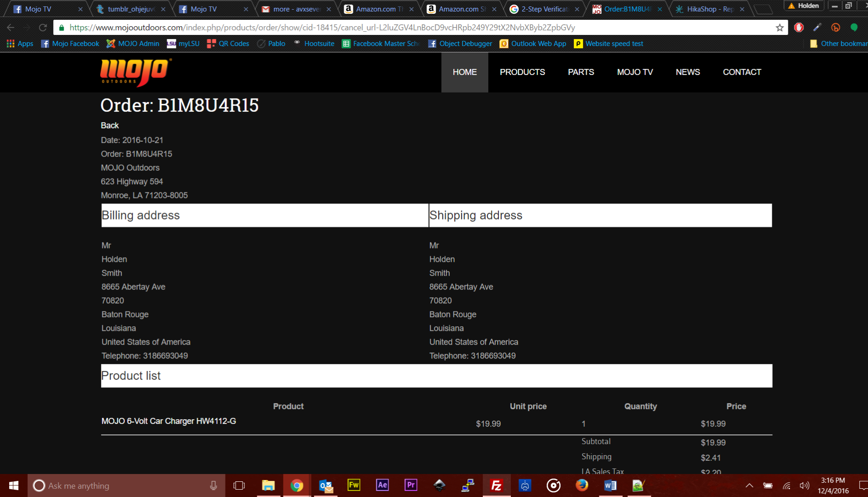Screen dimensions: 868x497
Task: Click the 'Order: B1M8U4R15' page heading
Action: click(x=179, y=105)
